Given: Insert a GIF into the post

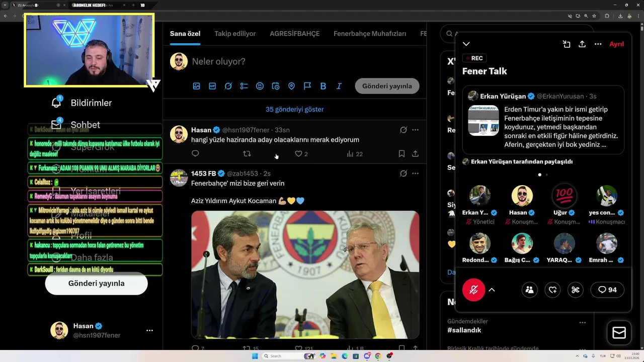Looking at the screenshot, I should 212,86.
